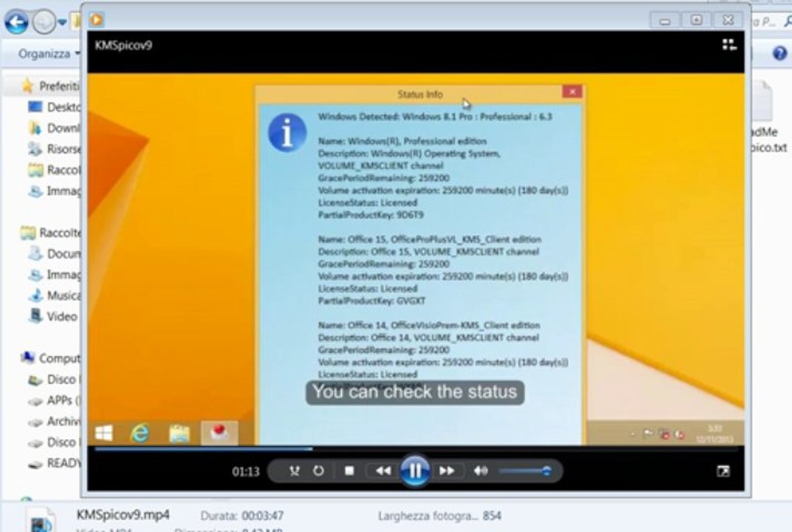The width and height of the screenshot is (792, 532).
Task: Toggle shuffle in media player
Action: 294,471
